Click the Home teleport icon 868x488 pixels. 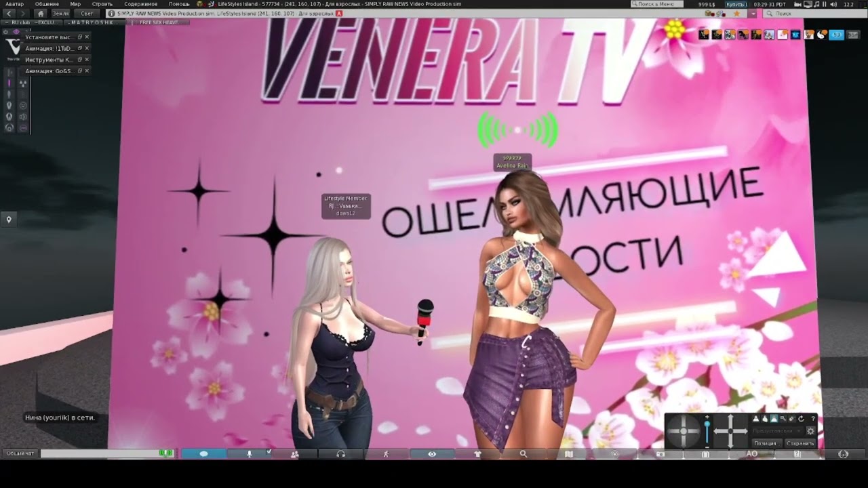[x=41, y=14]
